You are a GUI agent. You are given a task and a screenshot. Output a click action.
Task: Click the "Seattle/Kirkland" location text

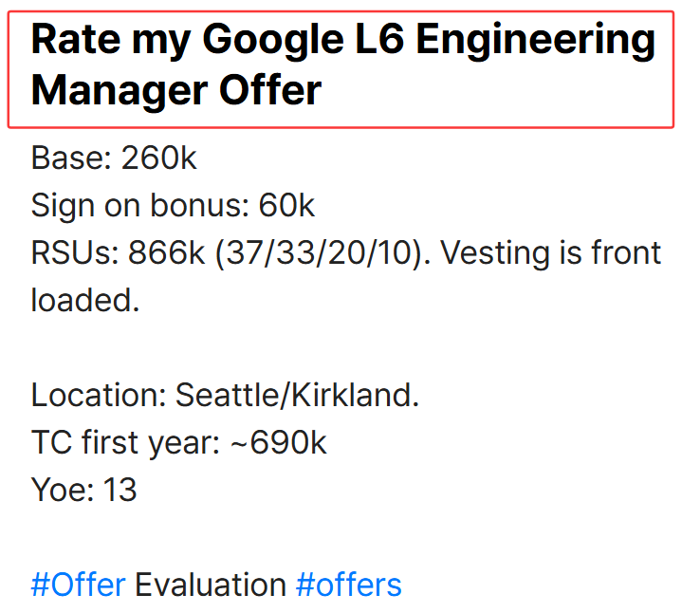click(294, 395)
